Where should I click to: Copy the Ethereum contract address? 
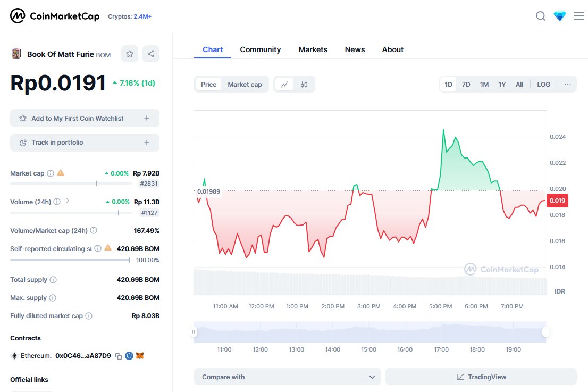(119, 356)
